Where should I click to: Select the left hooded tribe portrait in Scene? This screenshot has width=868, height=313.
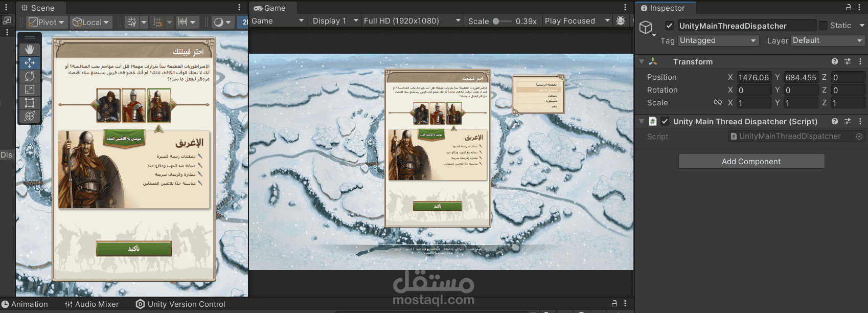pyautogui.click(x=108, y=105)
